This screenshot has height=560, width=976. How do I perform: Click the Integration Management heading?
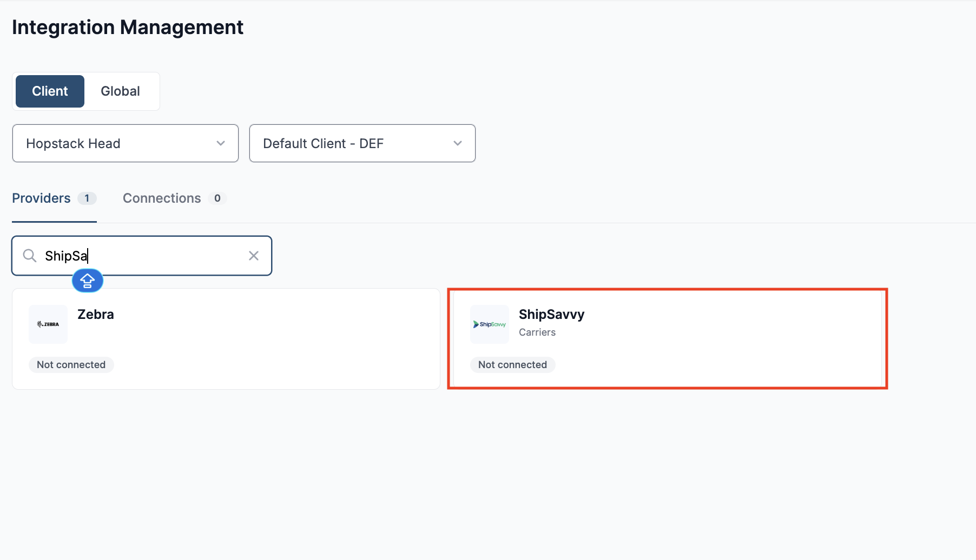click(x=128, y=28)
